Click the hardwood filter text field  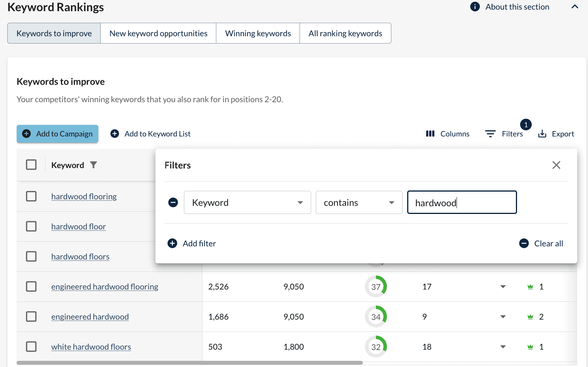(462, 202)
